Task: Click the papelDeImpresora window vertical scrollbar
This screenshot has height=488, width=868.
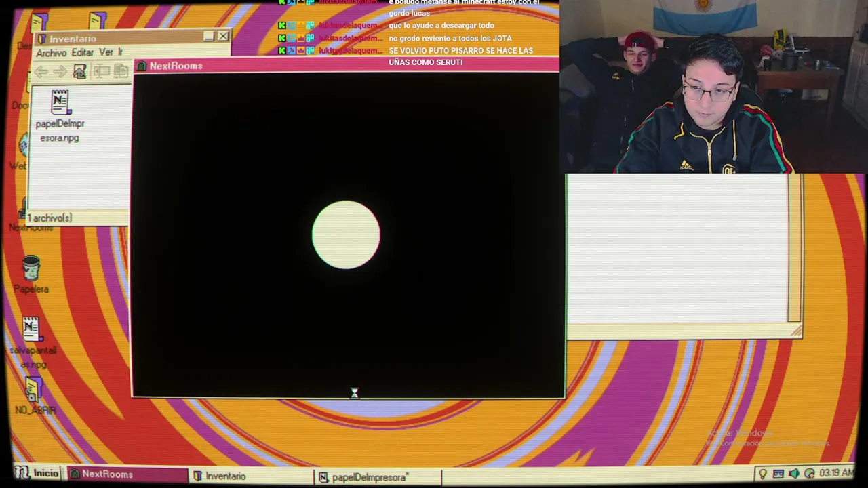Action: coord(795,248)
